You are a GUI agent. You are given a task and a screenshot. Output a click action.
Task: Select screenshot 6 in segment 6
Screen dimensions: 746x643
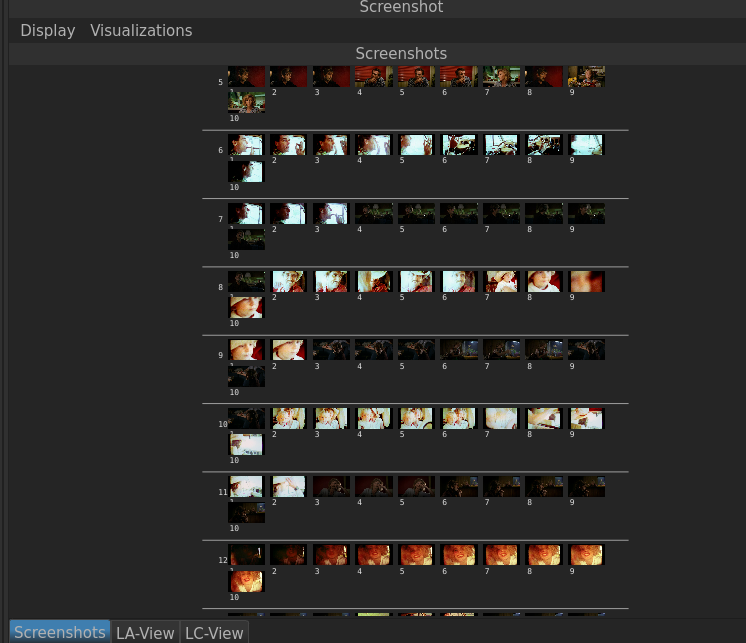(x=459, y=145)
